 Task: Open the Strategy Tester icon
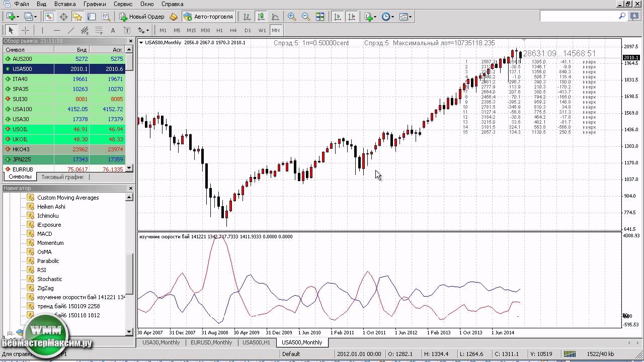point(105,17)
